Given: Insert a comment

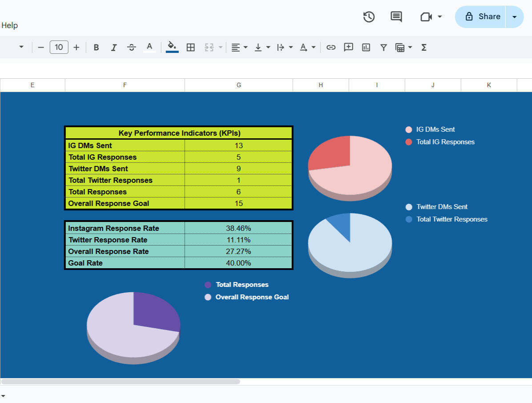Looking at the screenshot, I should pyautogui.click(x=348, y=47).
